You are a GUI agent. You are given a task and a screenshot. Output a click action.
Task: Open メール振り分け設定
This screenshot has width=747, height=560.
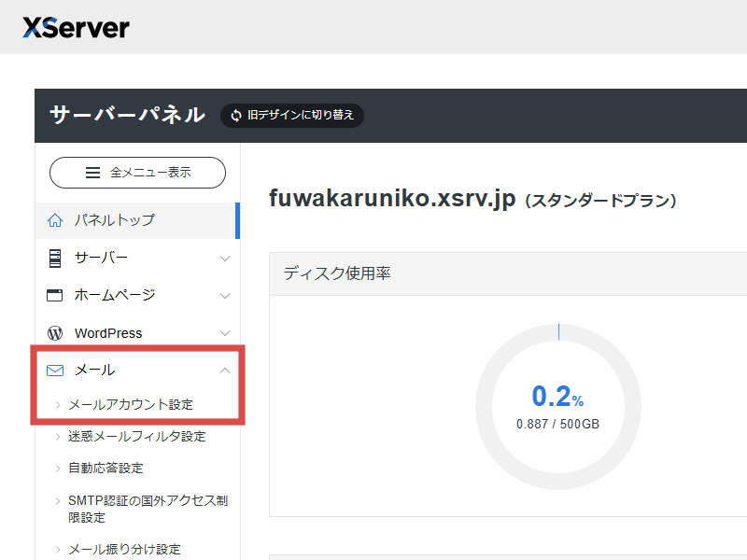[x=124, y=550]
